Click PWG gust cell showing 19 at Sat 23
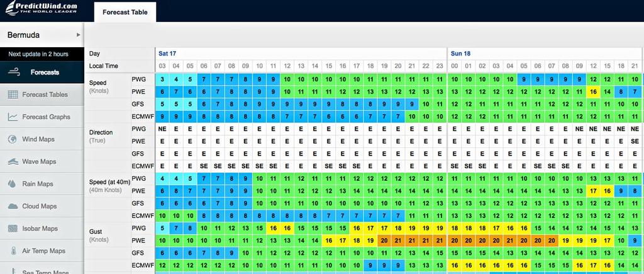The height and width of the screenshot is (274, 644). [440, 228]
